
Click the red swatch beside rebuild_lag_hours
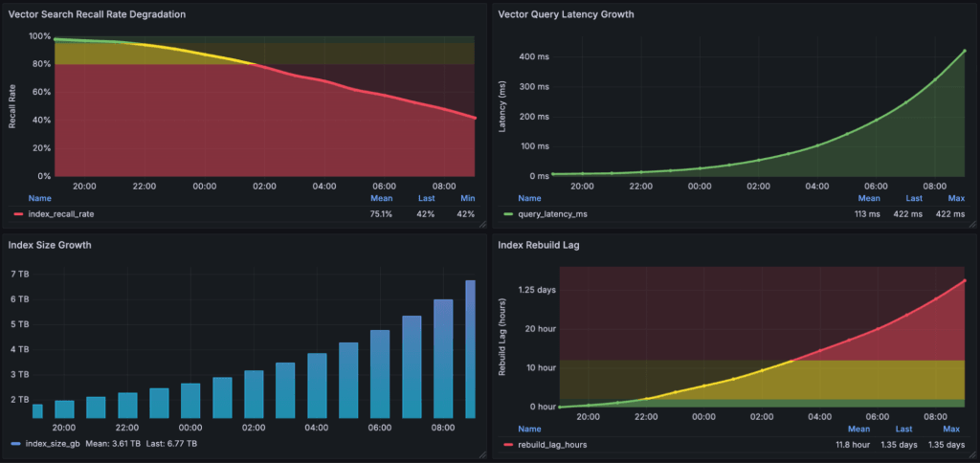(508, 445)
